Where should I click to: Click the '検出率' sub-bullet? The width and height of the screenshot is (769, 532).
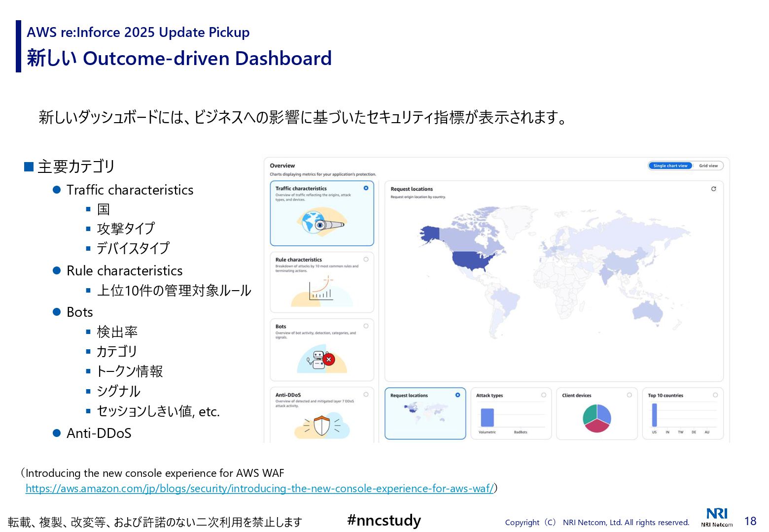coord(117,332)
